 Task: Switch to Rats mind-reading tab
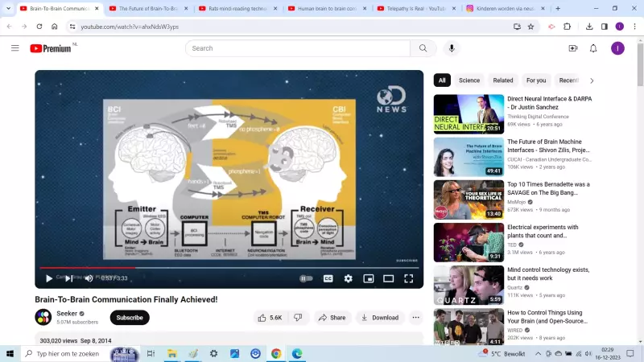(237, 8)
